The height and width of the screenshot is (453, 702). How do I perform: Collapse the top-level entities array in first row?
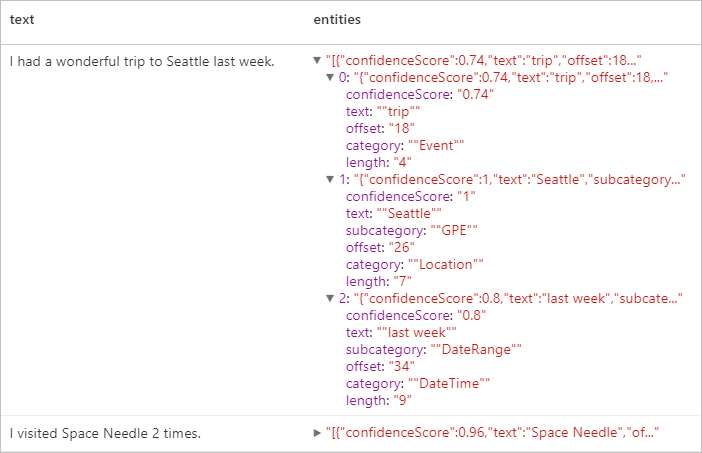tap(318, 62)
